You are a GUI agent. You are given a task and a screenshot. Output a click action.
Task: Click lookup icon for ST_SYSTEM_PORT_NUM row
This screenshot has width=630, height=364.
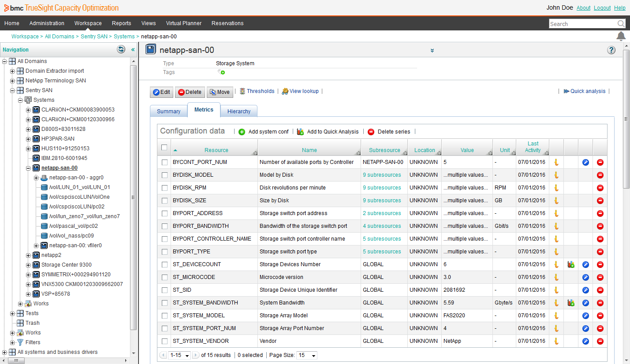(x=556, y=328)
